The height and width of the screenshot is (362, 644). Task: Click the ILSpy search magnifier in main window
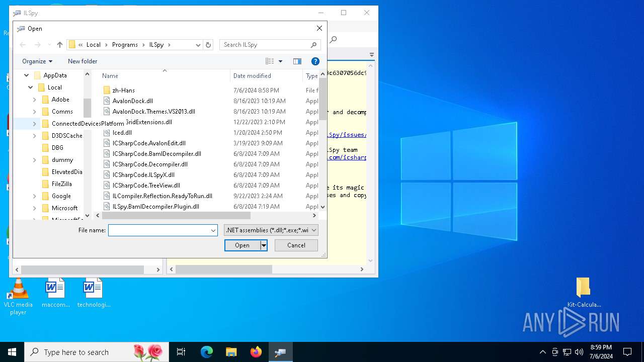click(333, 40)
